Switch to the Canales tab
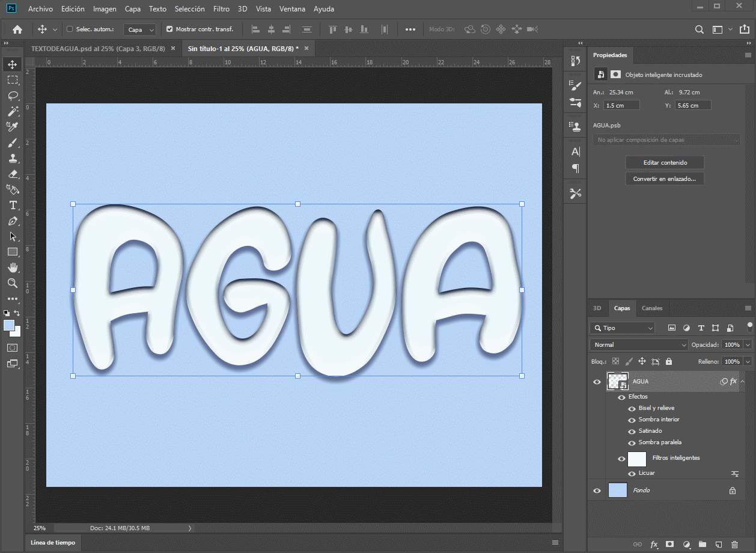The width and height of the screenshot is (756, 553). point(652,308)
